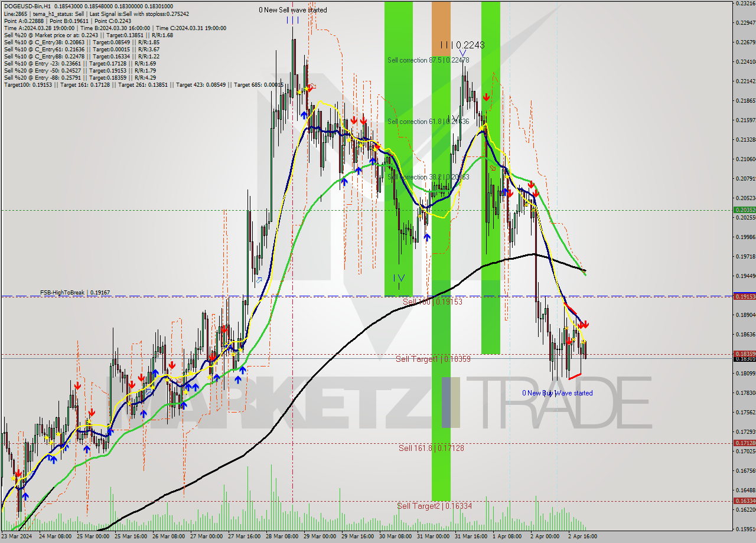Select the 0.22410 price axis value

(745, 62)
